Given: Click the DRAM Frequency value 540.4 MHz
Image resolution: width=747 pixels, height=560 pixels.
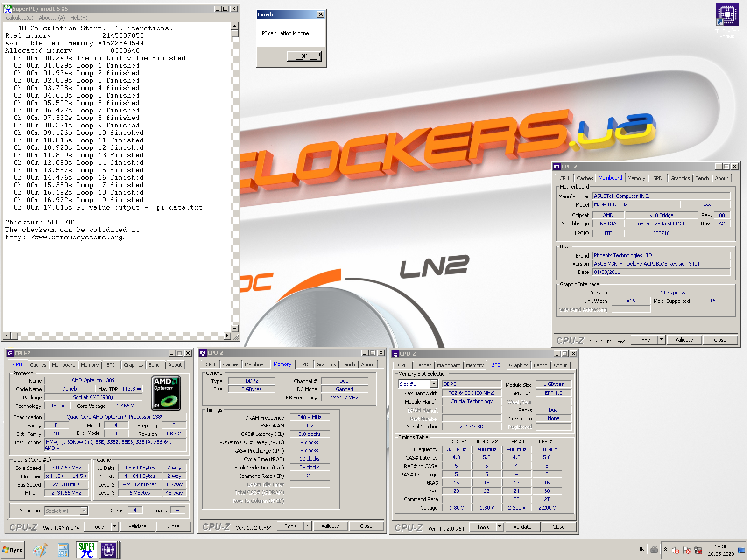Looking at the screenshot, I should point(310,417).
